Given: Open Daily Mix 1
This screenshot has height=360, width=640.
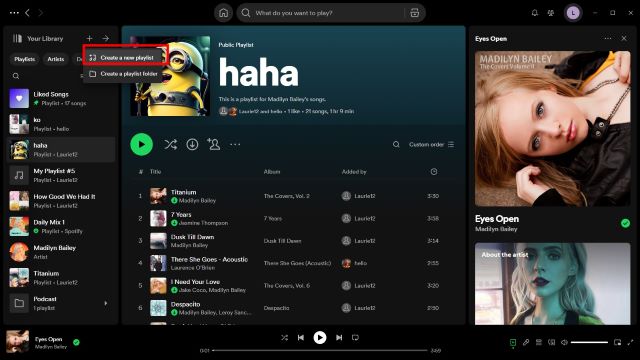Looking at the screenshot, I should point(61,227).
